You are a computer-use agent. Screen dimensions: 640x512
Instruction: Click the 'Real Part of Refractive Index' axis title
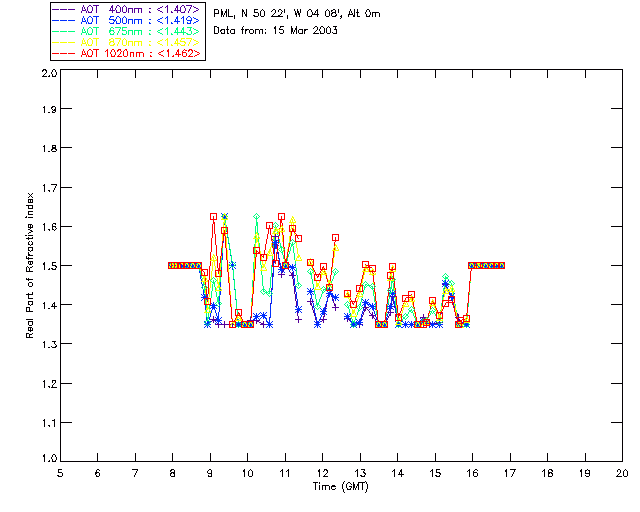[30, 265]
